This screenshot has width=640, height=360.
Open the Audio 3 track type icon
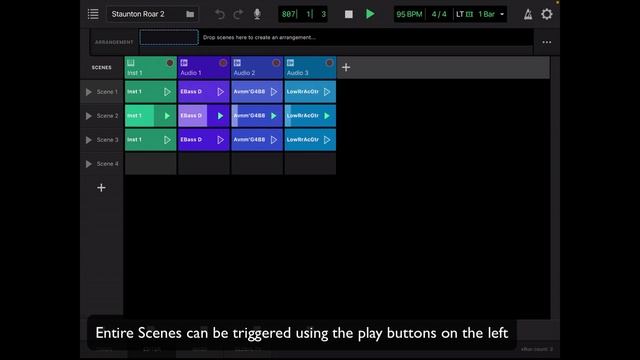click(x=290, y=62)
